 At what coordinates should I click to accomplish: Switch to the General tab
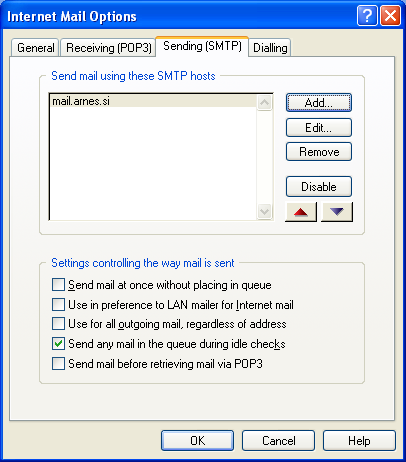35,48
